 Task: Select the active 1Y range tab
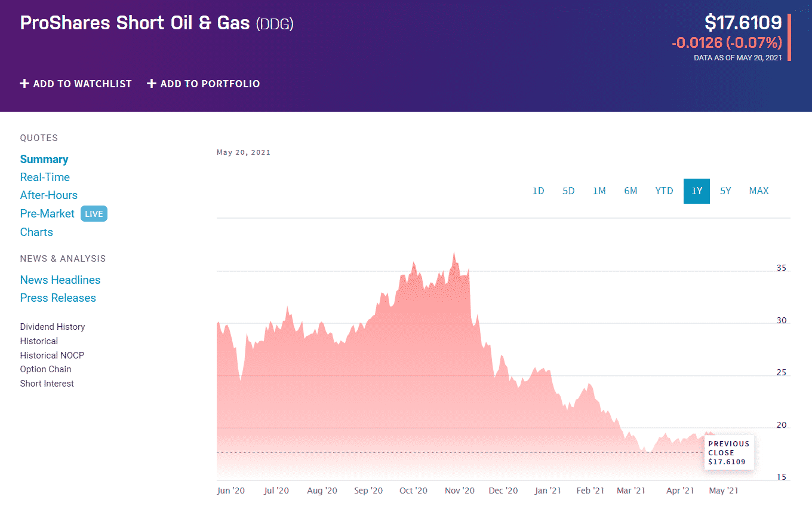(x=697, y=191)
